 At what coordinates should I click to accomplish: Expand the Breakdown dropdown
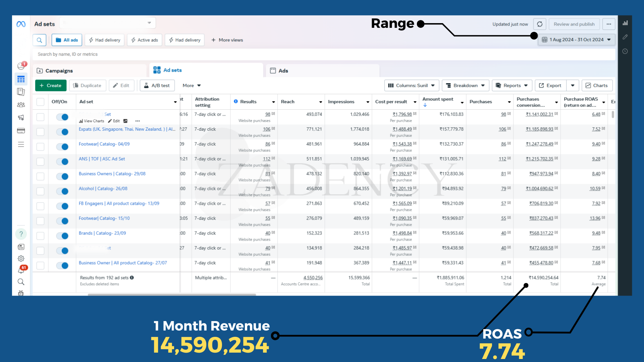[x=465, y=85]
